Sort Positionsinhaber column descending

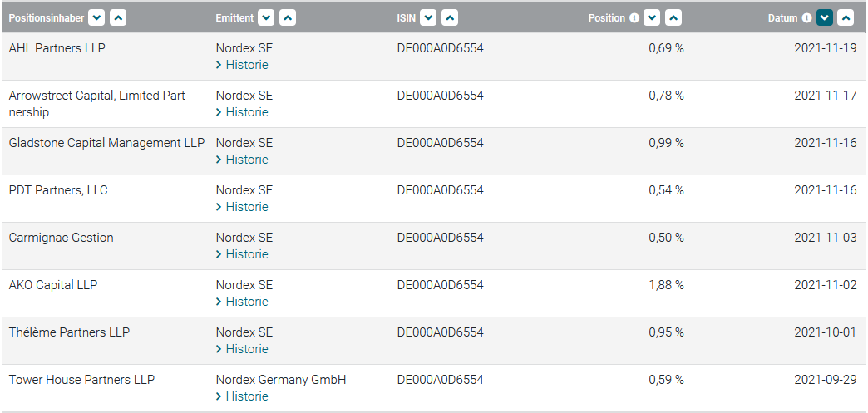(x=96, y=17)
